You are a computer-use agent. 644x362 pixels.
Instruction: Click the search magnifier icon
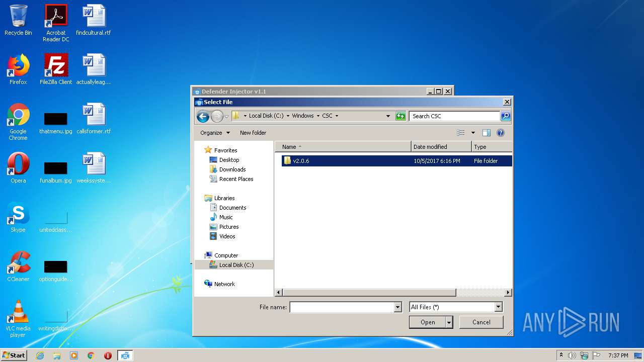506,116
